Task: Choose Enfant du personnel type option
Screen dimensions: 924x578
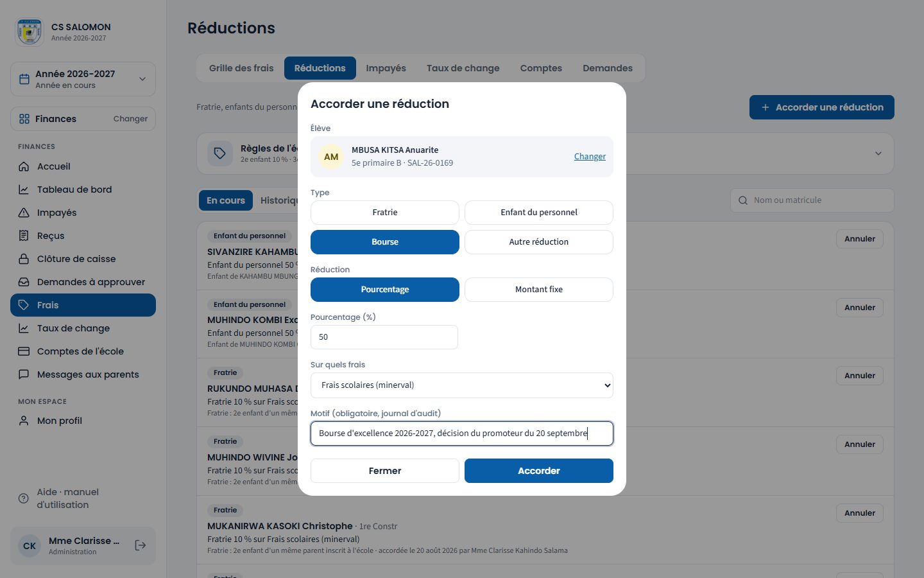Action: tap(539, 213)
